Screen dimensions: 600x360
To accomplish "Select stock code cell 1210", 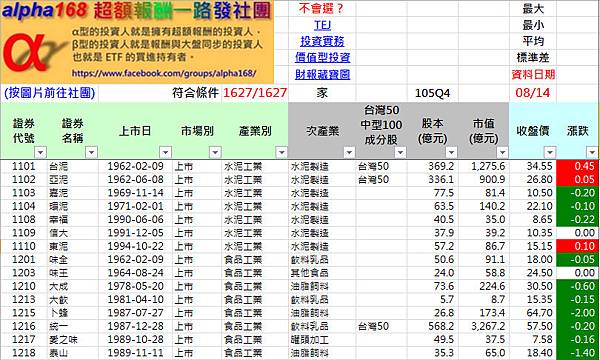I will click(x=23, y=286).
